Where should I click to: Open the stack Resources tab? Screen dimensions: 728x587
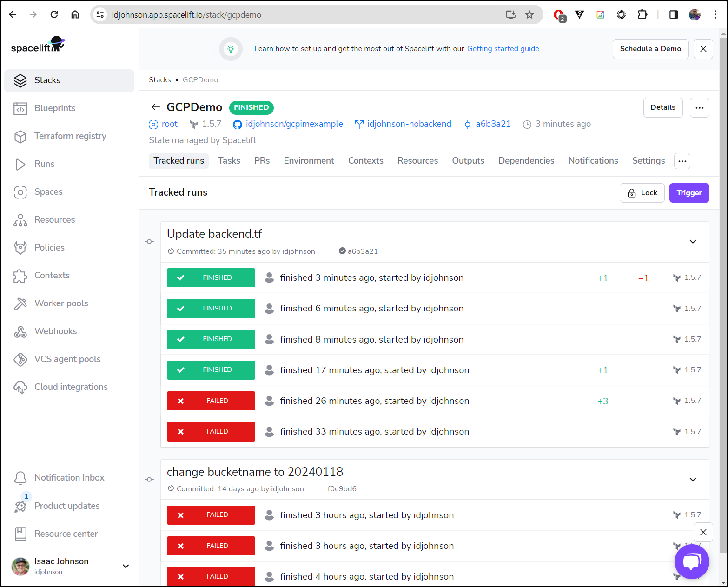pos(418,161)
